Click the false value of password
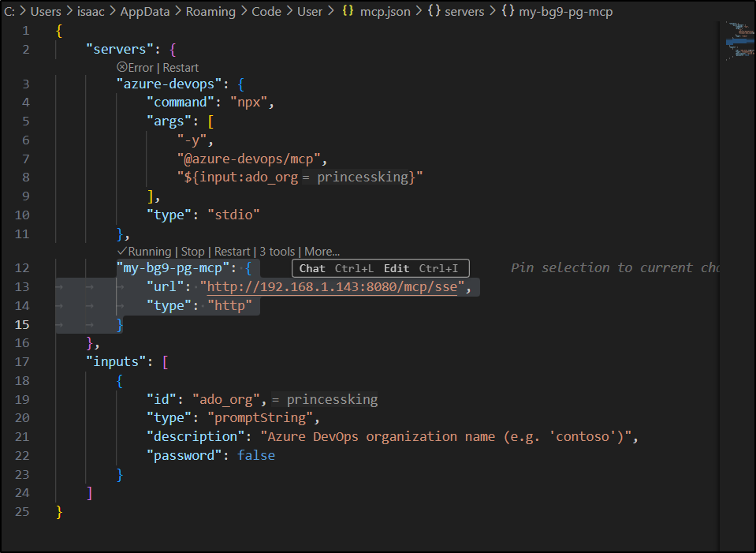This screenshot has height=553, width=756. (256, 456)
